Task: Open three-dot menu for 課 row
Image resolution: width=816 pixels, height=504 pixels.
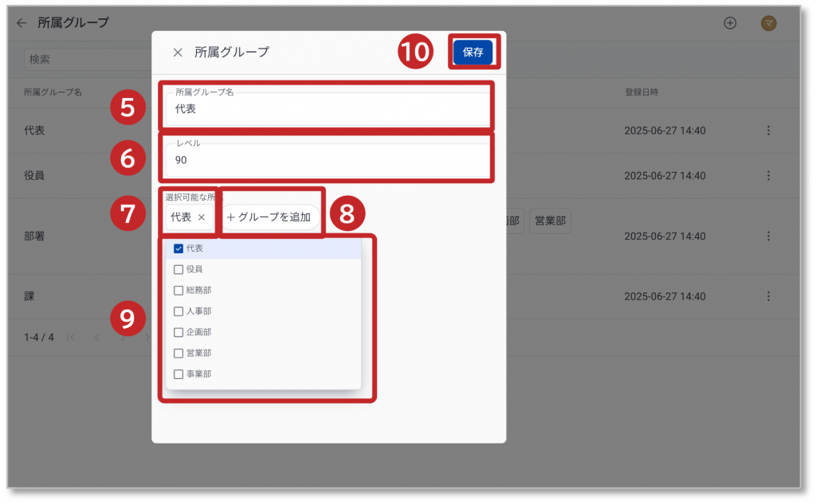Action: [x=768, y=296]
